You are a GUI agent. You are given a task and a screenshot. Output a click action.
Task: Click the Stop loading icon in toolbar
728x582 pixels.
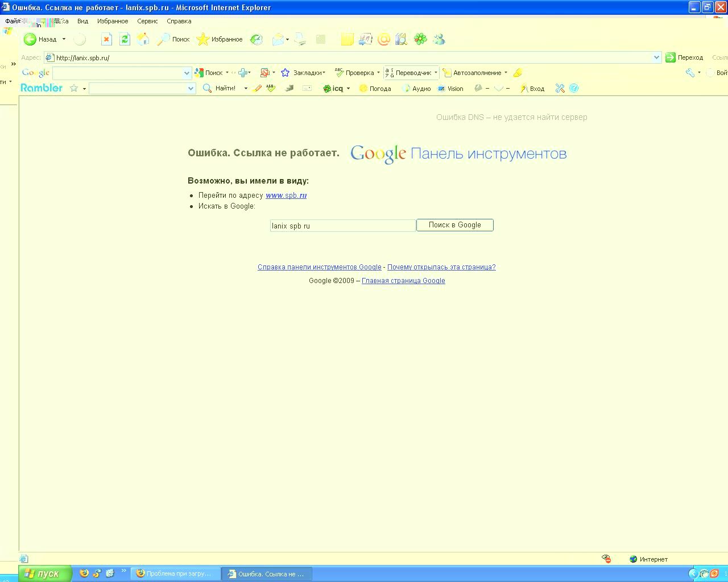pyautogui.click(x=106, y=39)
